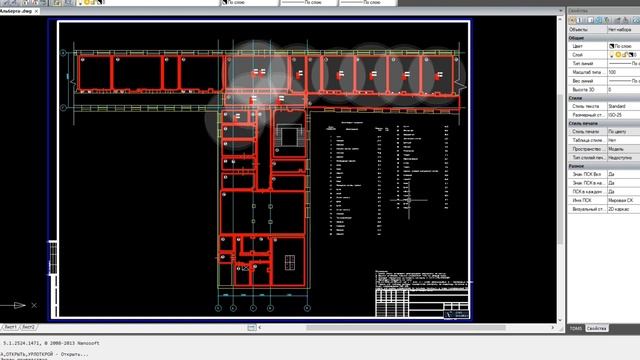640x360 pixels.
Task: Open the Визуальный стиль value 2D каркас
Action: tap(624, 209)
